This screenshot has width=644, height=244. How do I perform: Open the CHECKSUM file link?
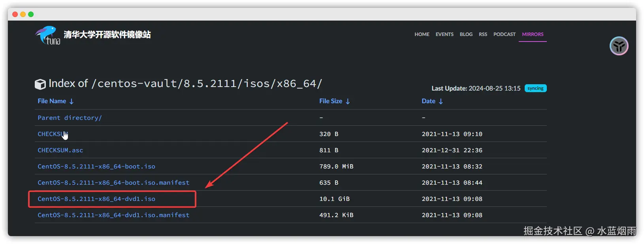click(x=53, y=134)
